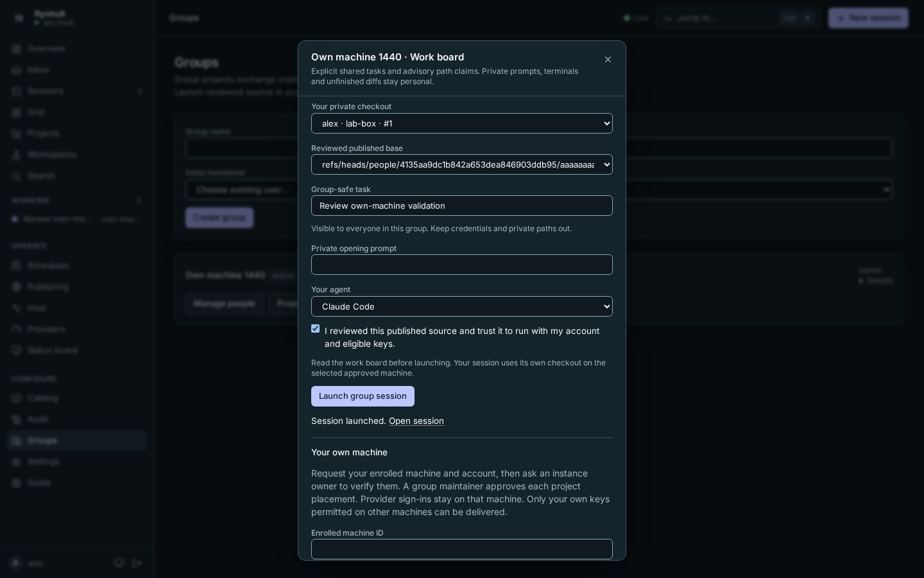Switch to Grid view in the sidebar
This screenshot has width=924, height=578.
[x=77, y=112]
